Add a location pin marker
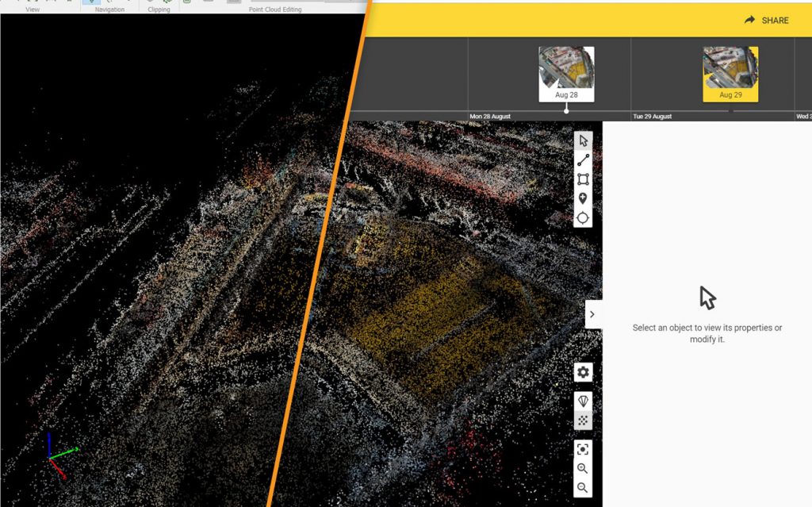Screen dimensions: 812x507 click(x=583, y=198)
